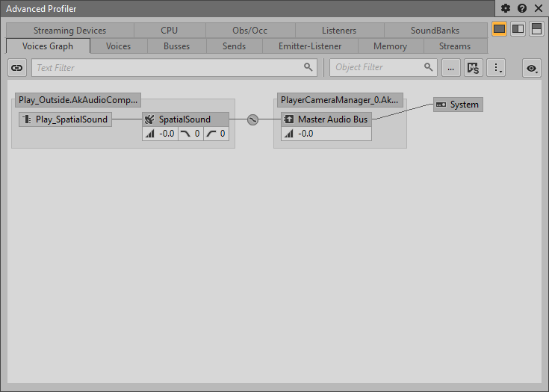This screenshot has width=549, height=392.
Task: Open the vertical dots more-options menu
Action: coord(496,67)
